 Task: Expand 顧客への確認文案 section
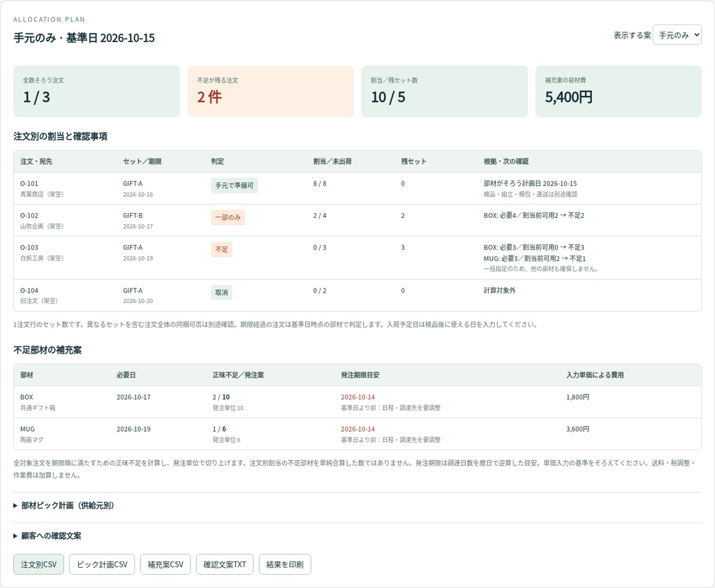[x=47, y=536]
